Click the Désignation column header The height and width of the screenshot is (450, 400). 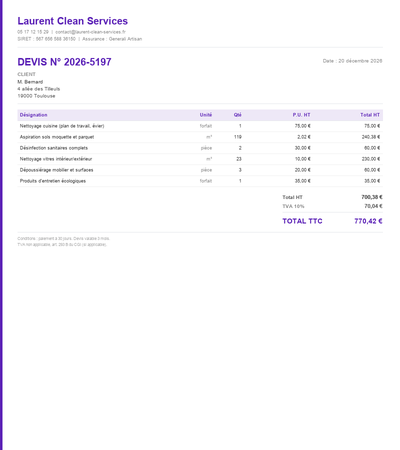pos(33,115)
